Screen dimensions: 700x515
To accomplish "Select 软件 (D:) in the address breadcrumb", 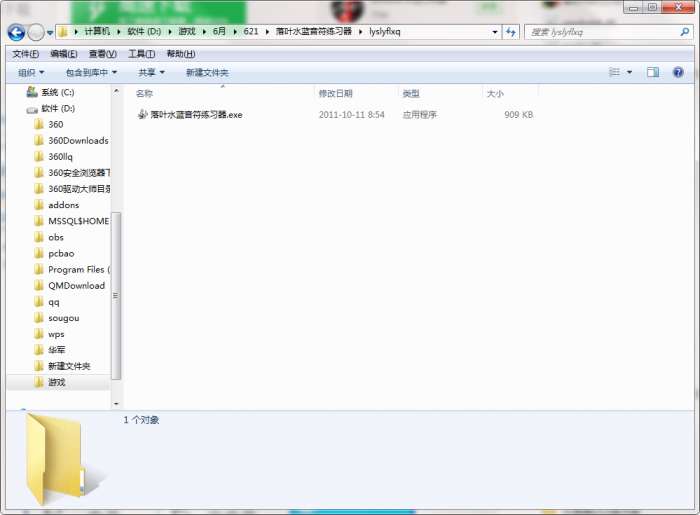I will pos(144,31).
